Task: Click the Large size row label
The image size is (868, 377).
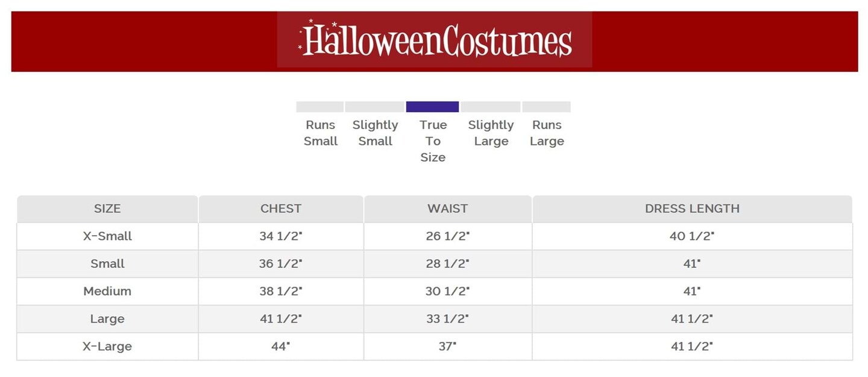Action: [107, 319]
